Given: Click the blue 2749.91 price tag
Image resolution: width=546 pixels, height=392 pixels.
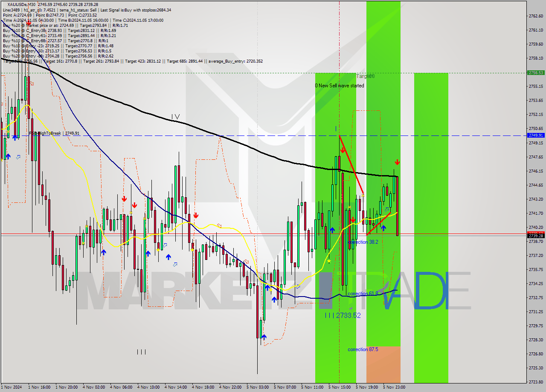Looking at the screenshot, I should pyautogui.click(x=536, y=135).
